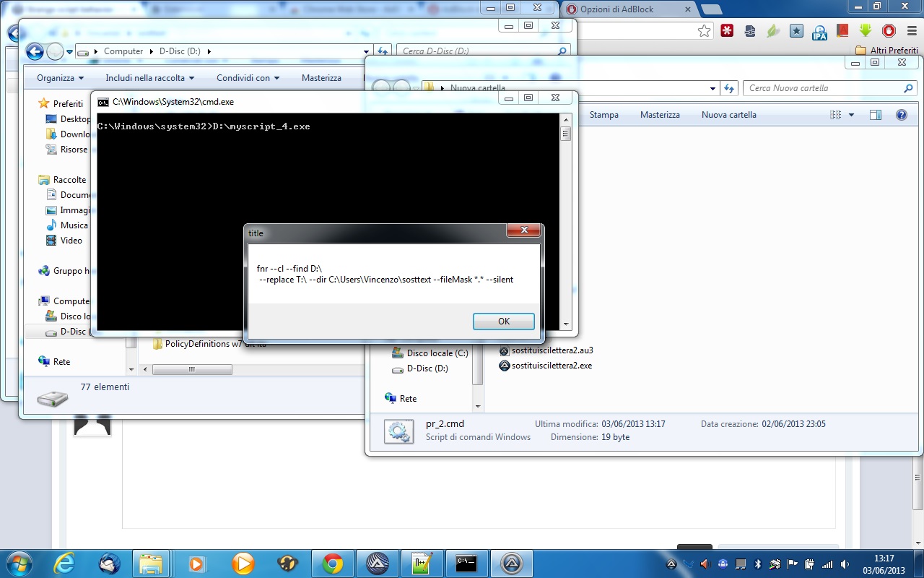Image resolution: width=924 pixels, height=578 pixels.
Task: Click OK in the title dialog
Action: coord(504,322)
